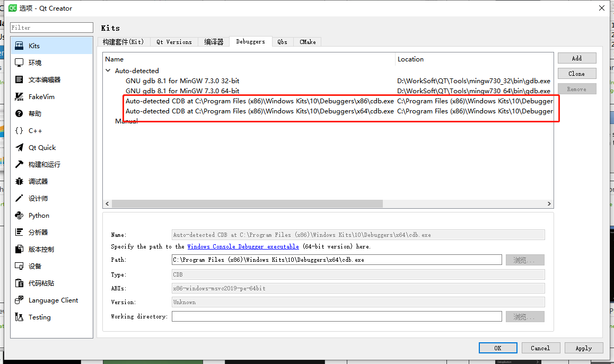Select the Manual tree group

pyautogui.click(x=127, y=121)
